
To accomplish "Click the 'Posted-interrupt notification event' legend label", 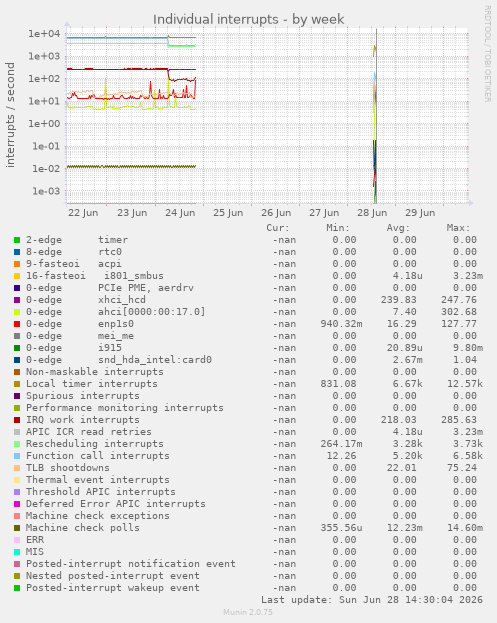I will [x=131, y=564].
